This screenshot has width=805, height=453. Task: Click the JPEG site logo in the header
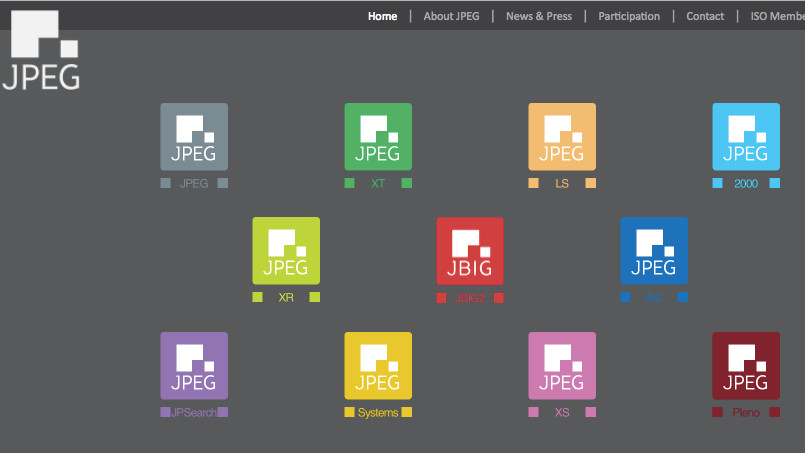[41, 50]
